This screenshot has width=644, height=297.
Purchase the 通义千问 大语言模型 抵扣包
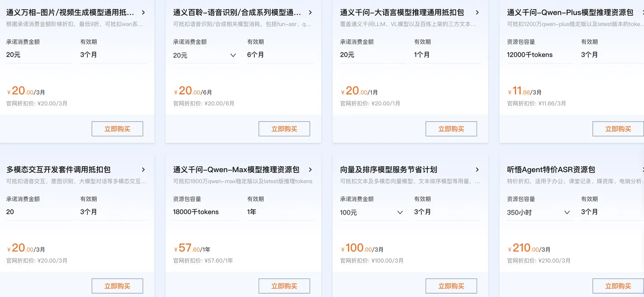(x=451, y=129)
